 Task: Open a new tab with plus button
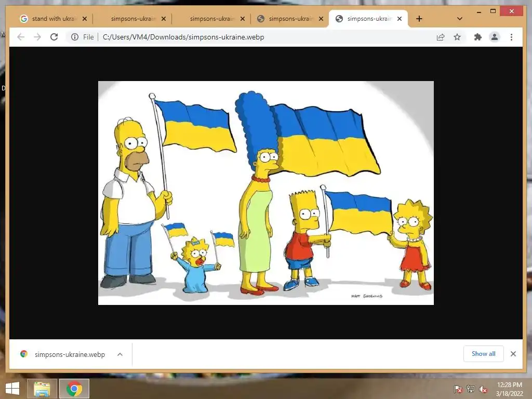419,19
